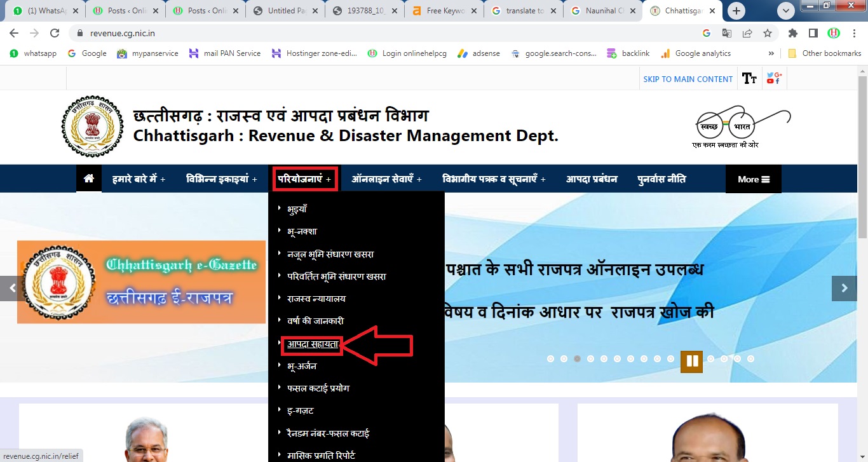The width and height of the screenshot is (868, 462).
Task: Select फसल कटाई प्रयोग entry
Action: point(318,388)
